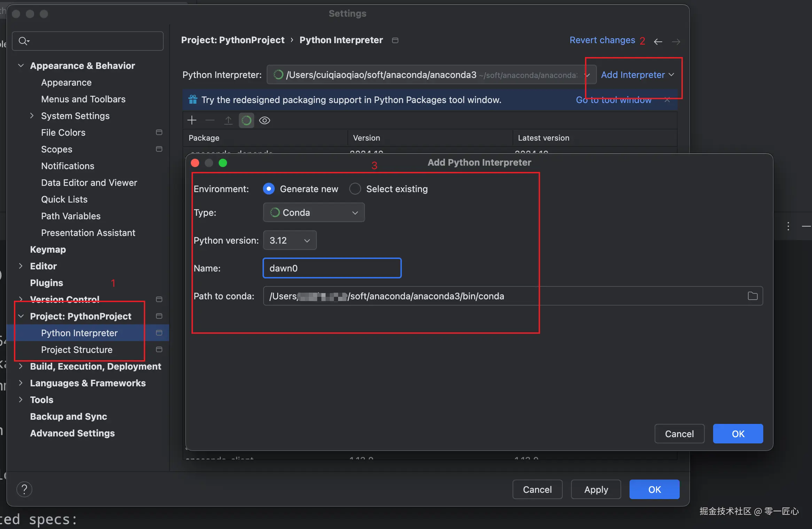Click the Name field containing dawn0
Viewport: 812px width, 529px height.
pos(332,268)
